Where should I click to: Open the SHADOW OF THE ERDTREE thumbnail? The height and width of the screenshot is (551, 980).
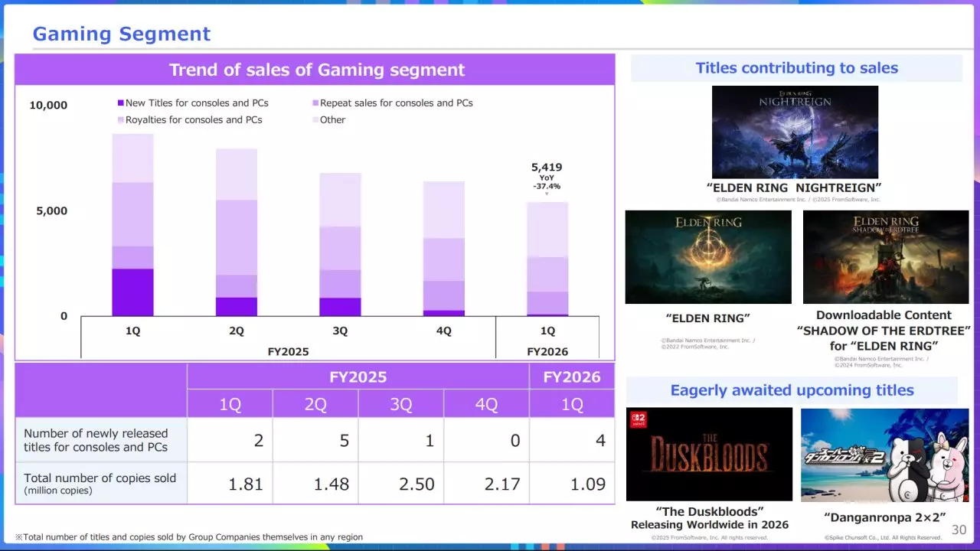click(x=886, y=257)
